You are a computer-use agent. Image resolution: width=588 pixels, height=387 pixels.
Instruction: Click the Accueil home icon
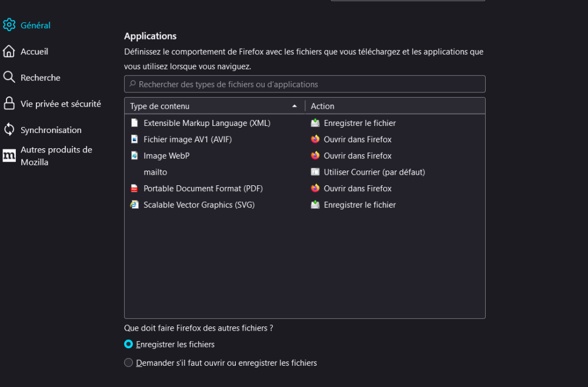9,51
